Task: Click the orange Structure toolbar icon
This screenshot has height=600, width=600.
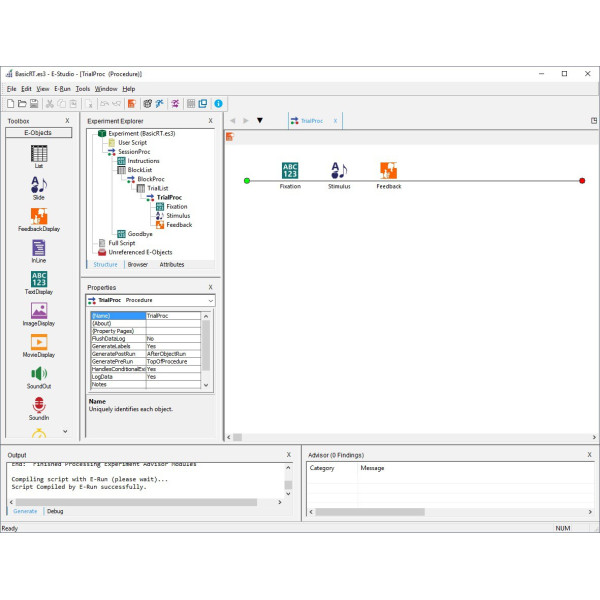Action: pos(132,103)
